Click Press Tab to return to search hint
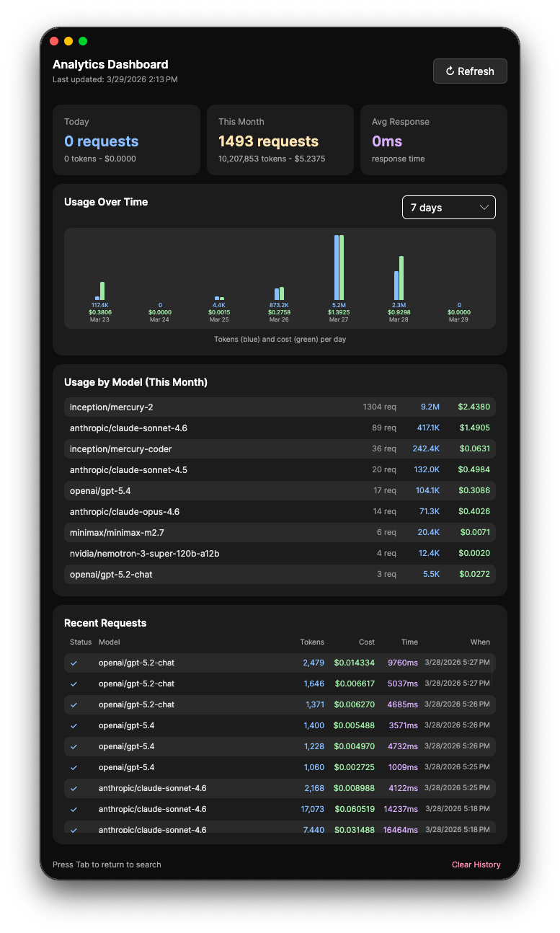The height and width of the screenshot is (933, 560). coord(107,865)
